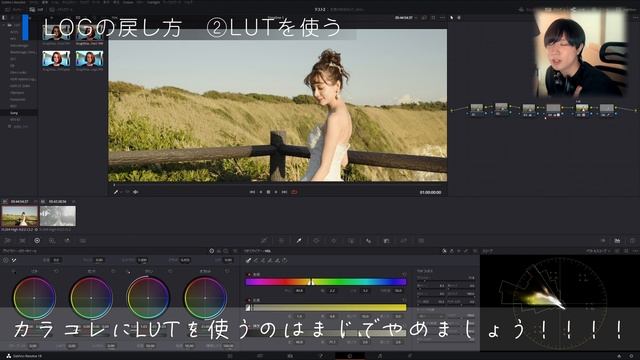
Task: Open the Tracker palette
Action: click(x=333, y=241)
